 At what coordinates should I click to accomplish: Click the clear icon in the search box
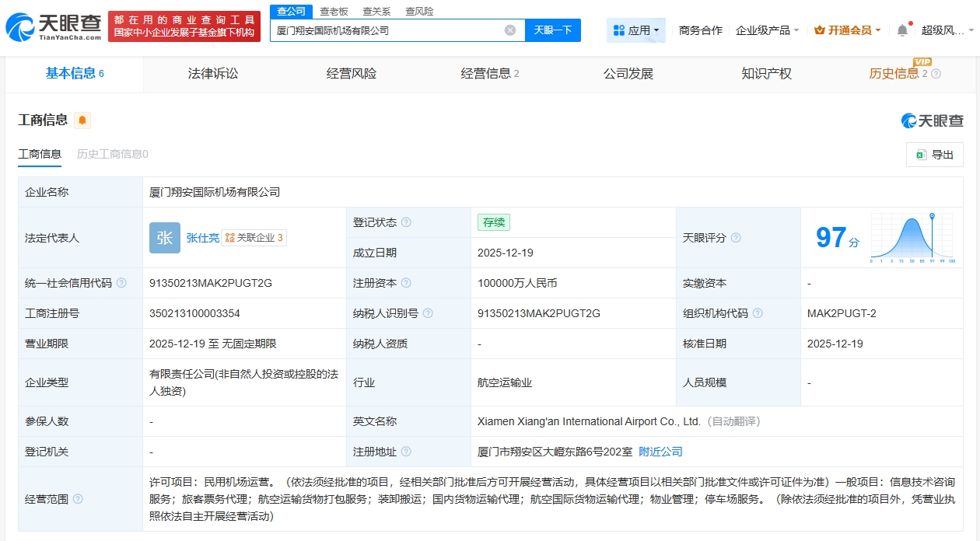pyautogui.click(x=509, y=30)
